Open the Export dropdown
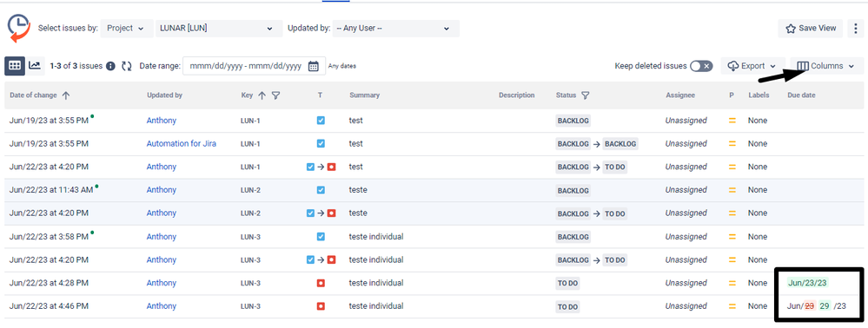The height and width of the screenshot is (328, 868). pos(753,66)
